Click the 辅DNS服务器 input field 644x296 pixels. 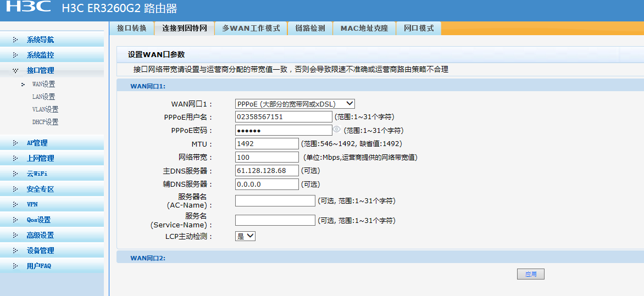pos(267,185)
